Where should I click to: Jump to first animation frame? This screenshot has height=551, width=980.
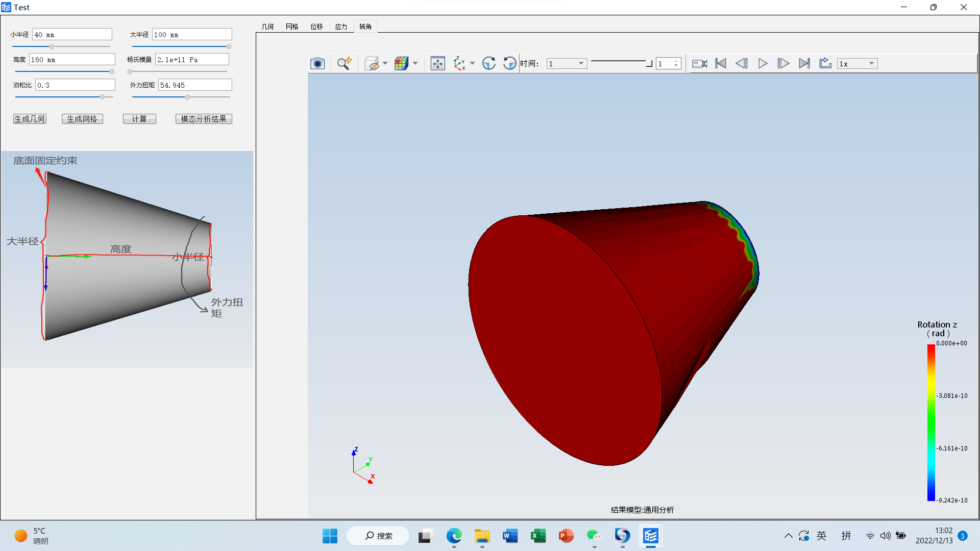pyautogui.click(x=721, y=64)
